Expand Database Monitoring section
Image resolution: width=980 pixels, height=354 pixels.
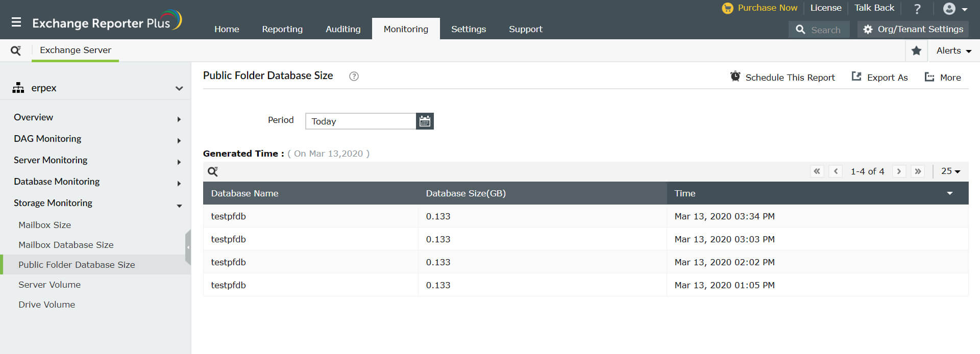click(179, 184)
